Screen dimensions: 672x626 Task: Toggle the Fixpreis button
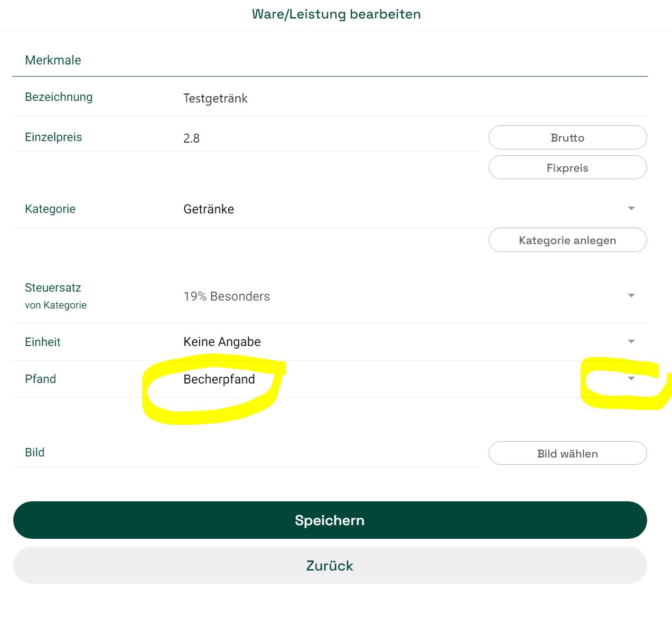click(x=567, y=167)
